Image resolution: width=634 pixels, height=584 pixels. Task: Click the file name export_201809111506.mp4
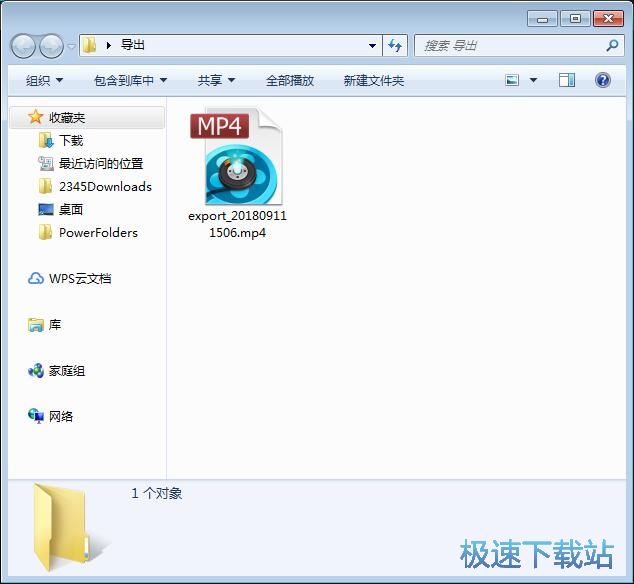(x=237, y=224)
